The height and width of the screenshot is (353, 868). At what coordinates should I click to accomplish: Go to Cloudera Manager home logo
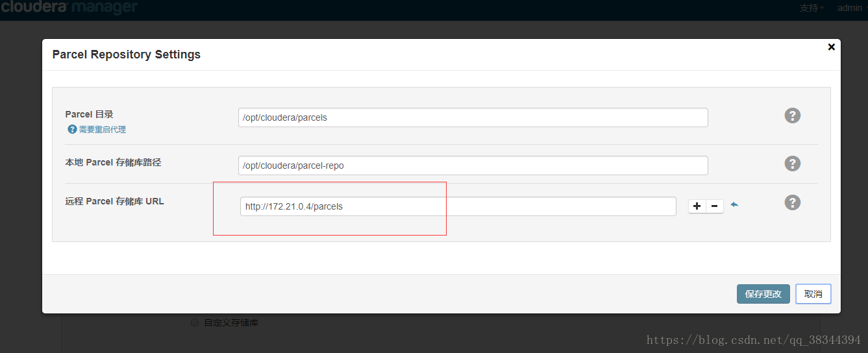click(x=69, y=8)
